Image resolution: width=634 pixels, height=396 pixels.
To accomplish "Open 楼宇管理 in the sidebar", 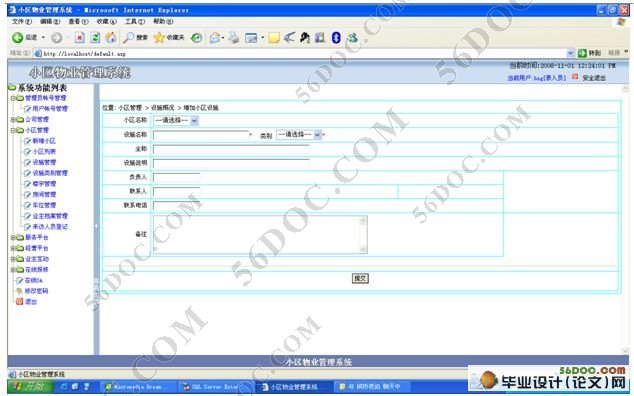I will pyautogui.click(x=44, y=184).
